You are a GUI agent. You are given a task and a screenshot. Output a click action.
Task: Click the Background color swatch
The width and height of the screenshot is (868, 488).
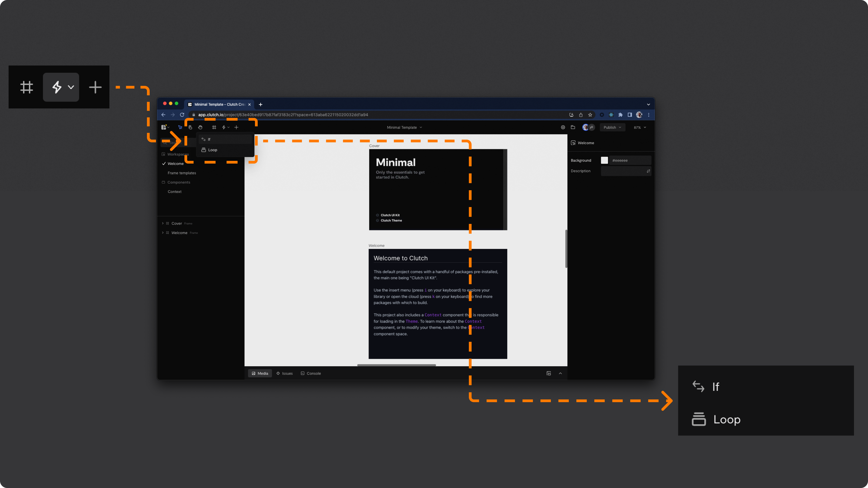[x=604, y=160]
